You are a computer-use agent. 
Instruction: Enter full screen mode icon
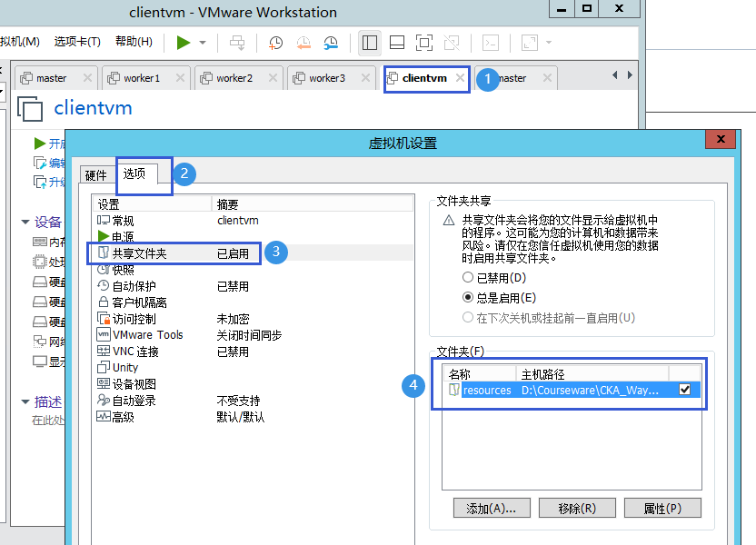pyautogui.click(x=424, y=43)
